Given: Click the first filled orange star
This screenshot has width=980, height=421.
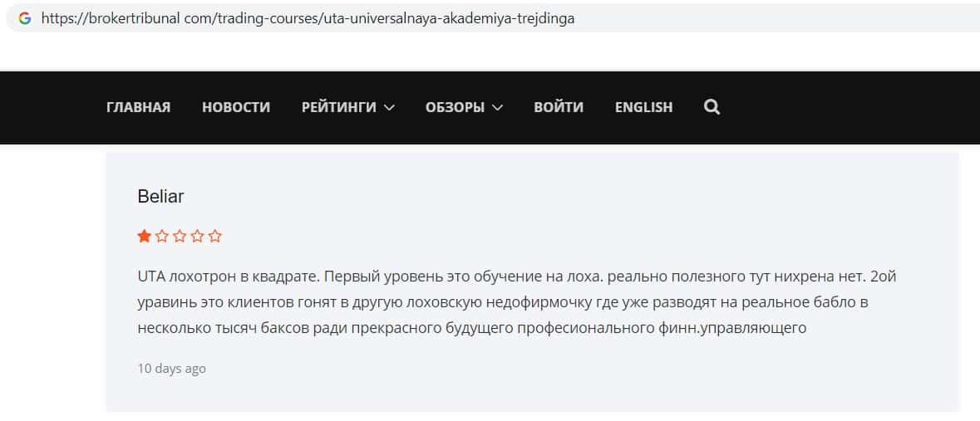Looking at the screenshot, I should tap(145, 237).
